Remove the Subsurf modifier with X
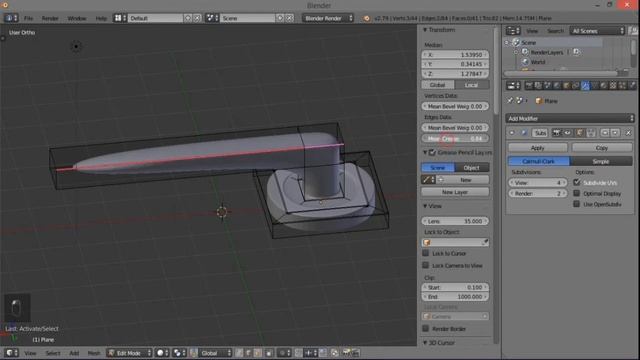The image size is (640, 360). pyautogui.click(x=629, y=133)
